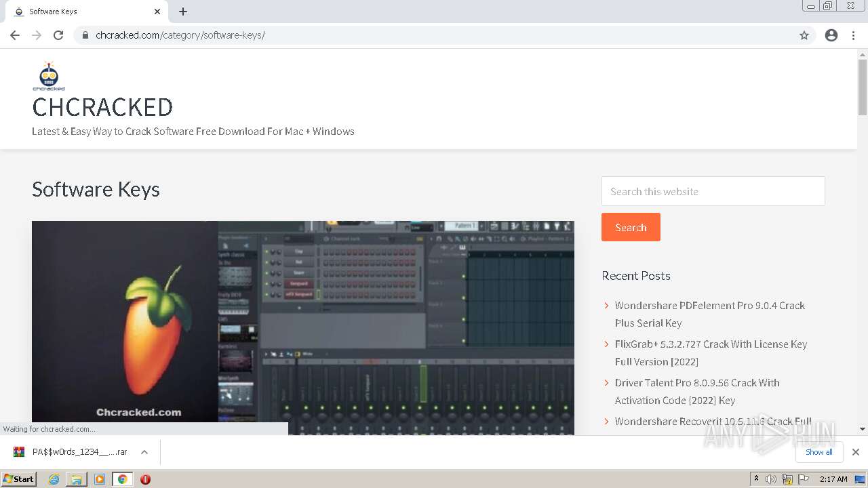Image resolution: width=868 pixels, height=488 pixels.
Task: Click the Action Center flag icon
Action: point(804,479)
